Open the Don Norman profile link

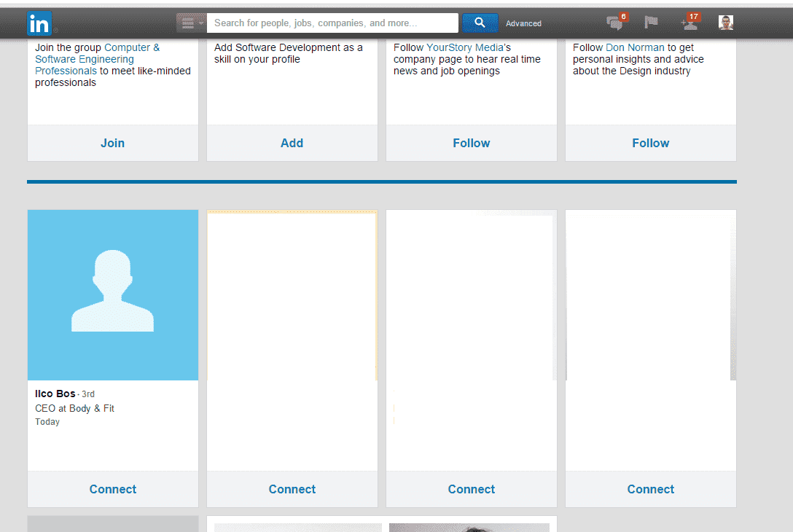pyautogui.click(x=635, y=47)
